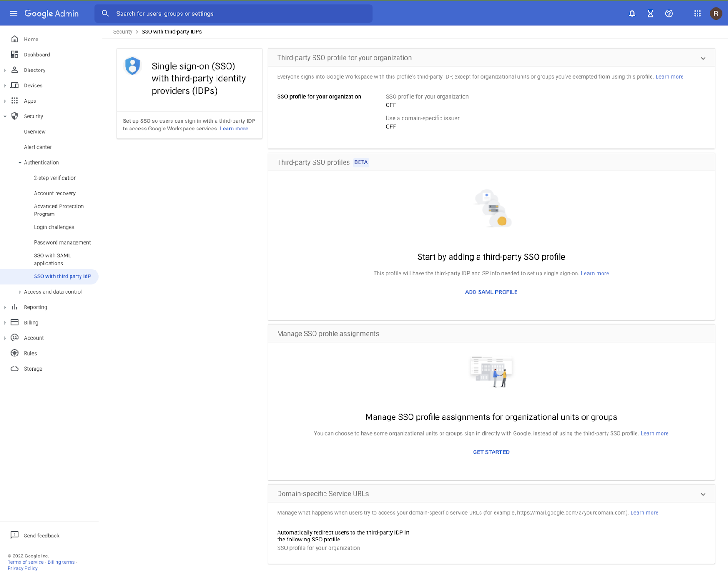Open the Google apps grid
Screen dimensions: 728x576
(698, 14)
